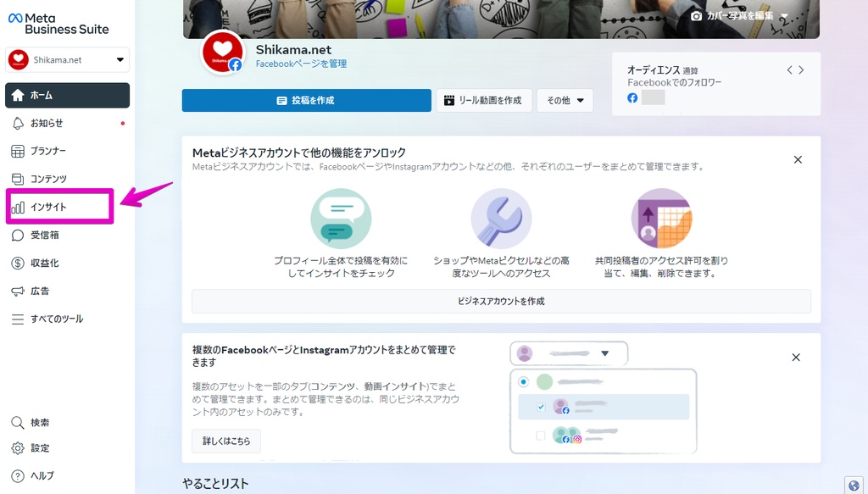Click 詳しくはこちら button
This screenshot has height=494, width=868.
click(226, 441)
